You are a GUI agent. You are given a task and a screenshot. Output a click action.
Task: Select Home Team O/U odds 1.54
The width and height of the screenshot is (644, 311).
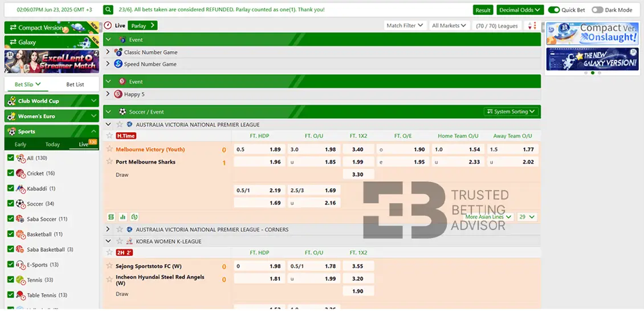tap(458, 150)
